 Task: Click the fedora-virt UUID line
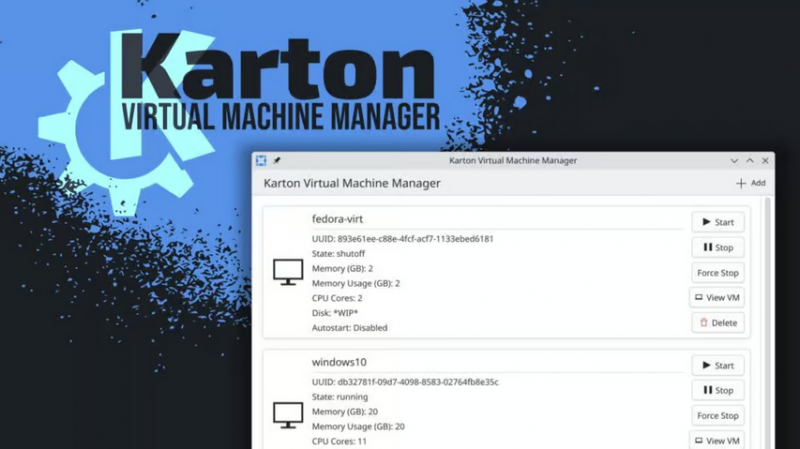(403, 239)
